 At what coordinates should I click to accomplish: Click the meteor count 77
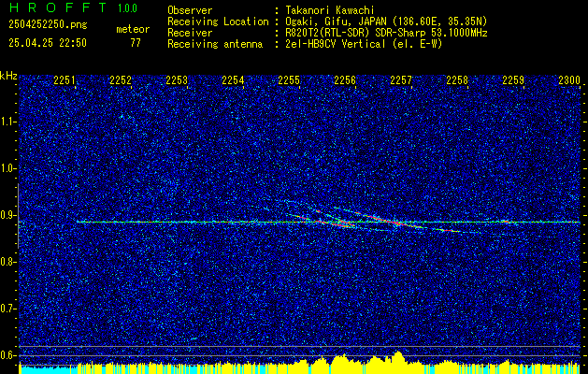(136, 43)
